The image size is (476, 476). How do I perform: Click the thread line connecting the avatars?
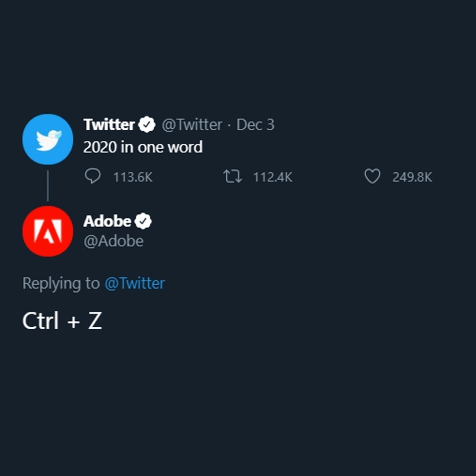point(47,186)
